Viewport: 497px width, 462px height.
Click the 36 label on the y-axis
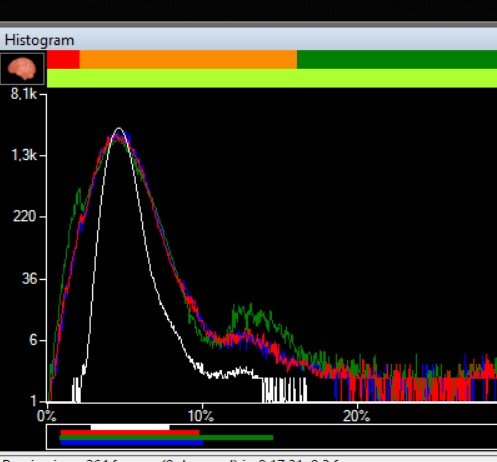(x=29, y=278)
